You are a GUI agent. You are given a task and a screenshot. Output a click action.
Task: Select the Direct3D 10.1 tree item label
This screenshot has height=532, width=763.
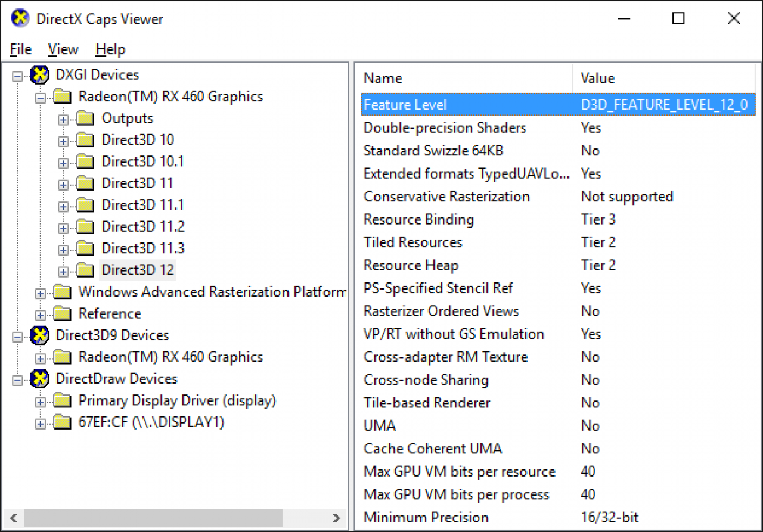coord(143,162)
